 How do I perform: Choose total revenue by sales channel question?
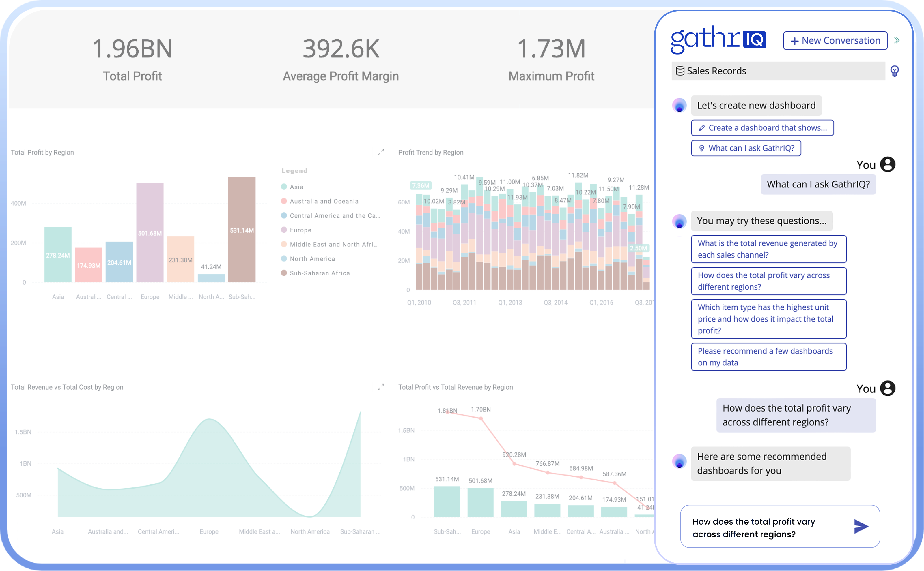pos(768,249)
